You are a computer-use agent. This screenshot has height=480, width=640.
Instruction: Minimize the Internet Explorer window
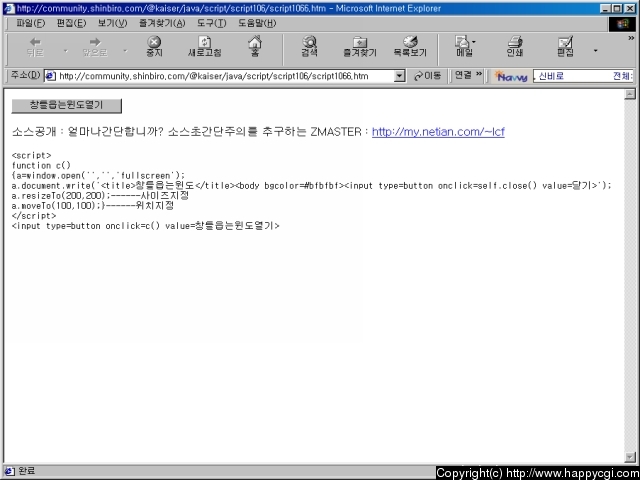pos(606,8)
